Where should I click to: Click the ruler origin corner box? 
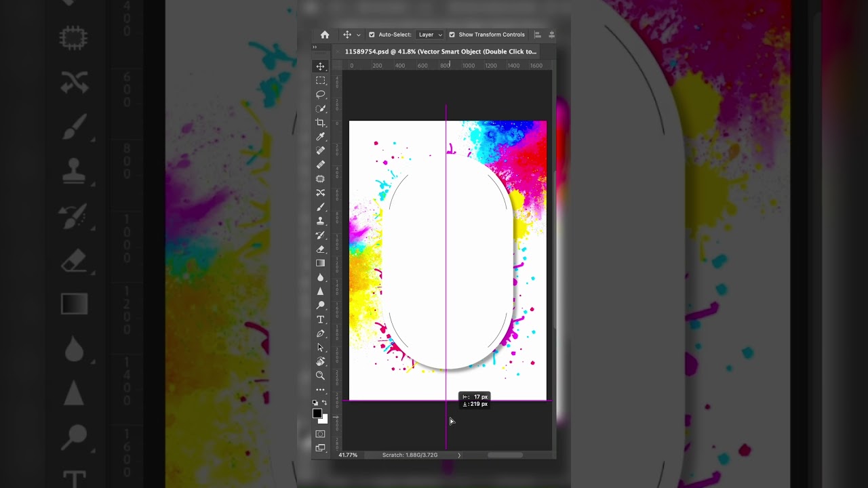338,65
